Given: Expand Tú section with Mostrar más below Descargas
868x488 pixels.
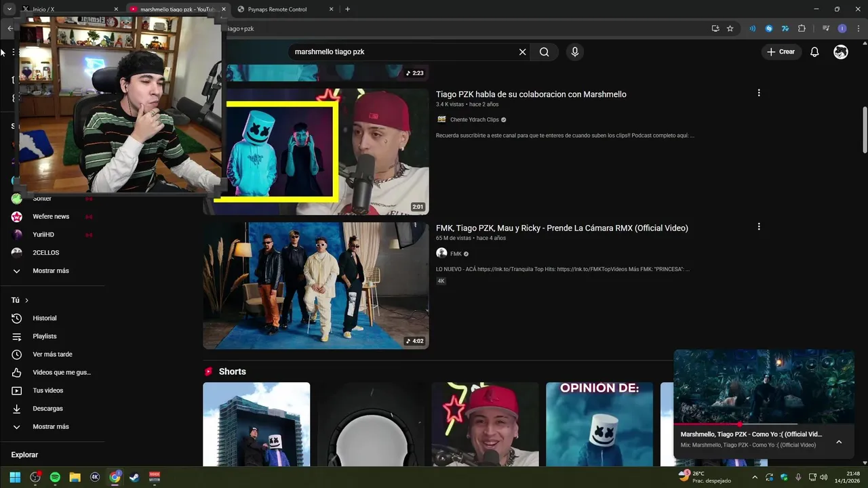Looking at the screenshot, I should click(x=52, y=427).
